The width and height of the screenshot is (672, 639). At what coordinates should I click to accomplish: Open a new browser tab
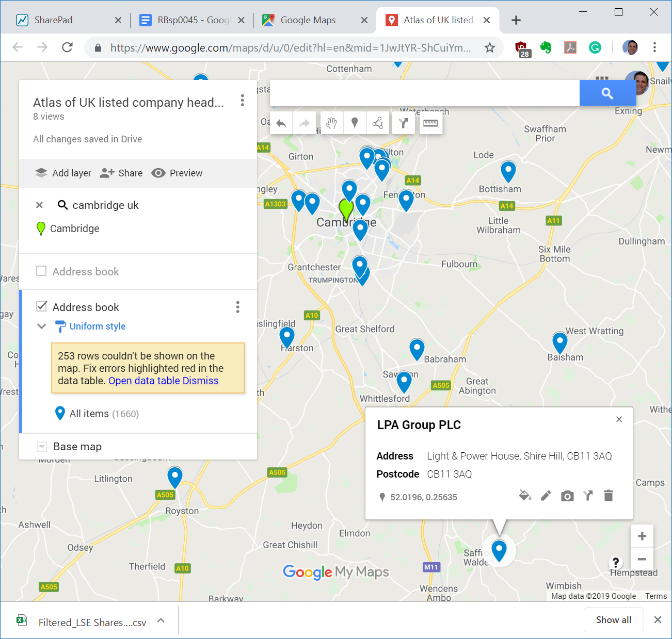coord(516,20)
